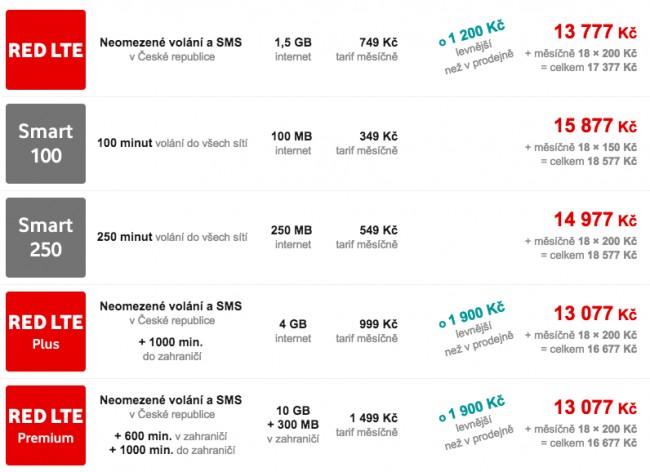Click the 4 GB internet label
The height and width of the screenshot is (472, 650).
click(293, 331)
